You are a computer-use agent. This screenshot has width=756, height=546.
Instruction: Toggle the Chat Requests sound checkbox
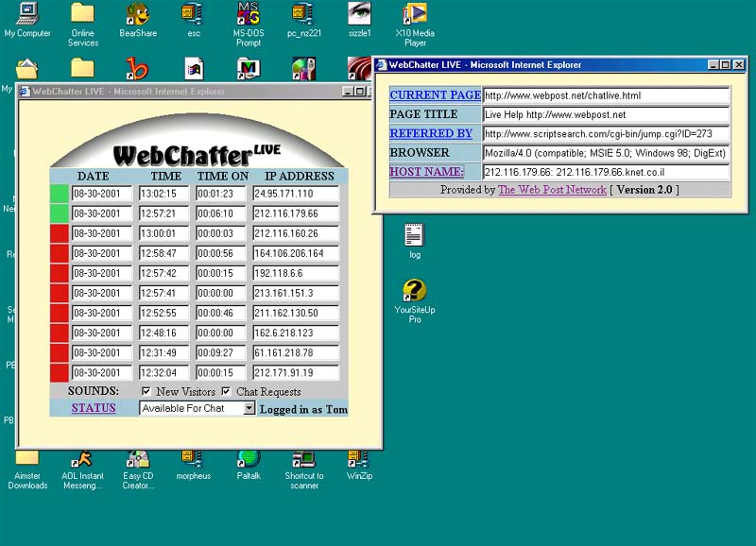[x=226, y=391]
